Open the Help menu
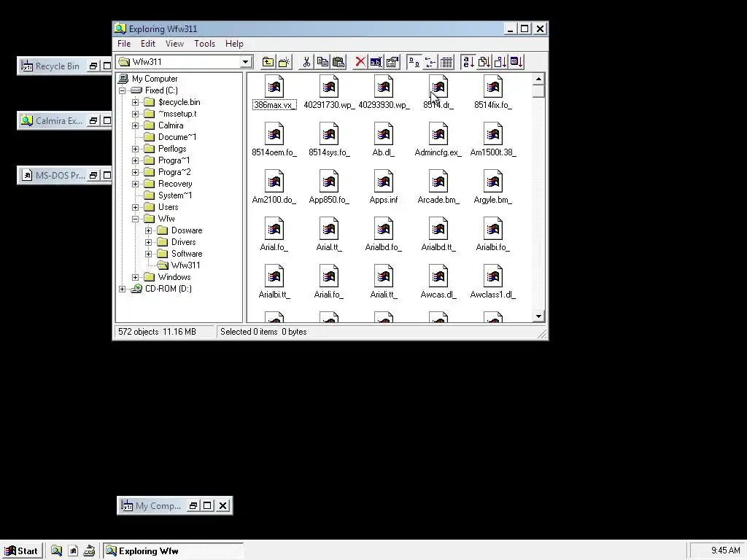This screenshot has height=560, width=747. tap(234, 43)
